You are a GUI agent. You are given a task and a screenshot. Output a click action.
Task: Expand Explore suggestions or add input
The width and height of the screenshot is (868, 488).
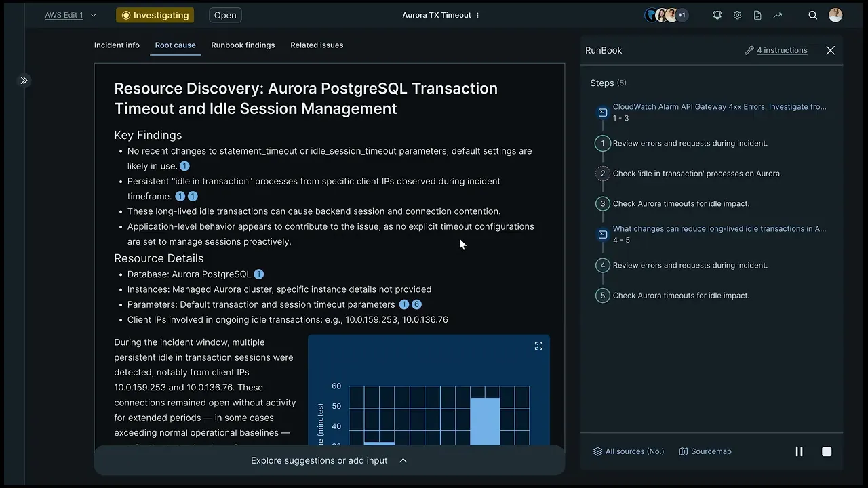pos(329,460)
